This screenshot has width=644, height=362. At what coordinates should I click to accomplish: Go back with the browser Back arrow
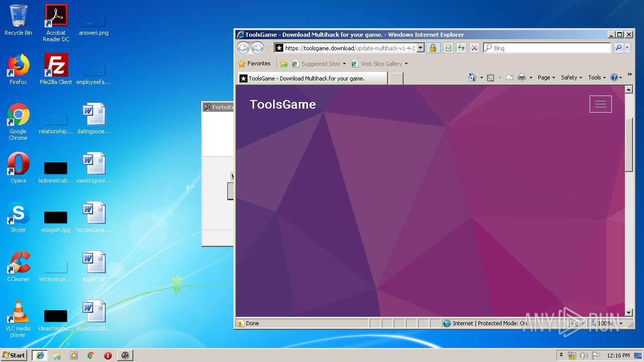(x=243, y=48)
